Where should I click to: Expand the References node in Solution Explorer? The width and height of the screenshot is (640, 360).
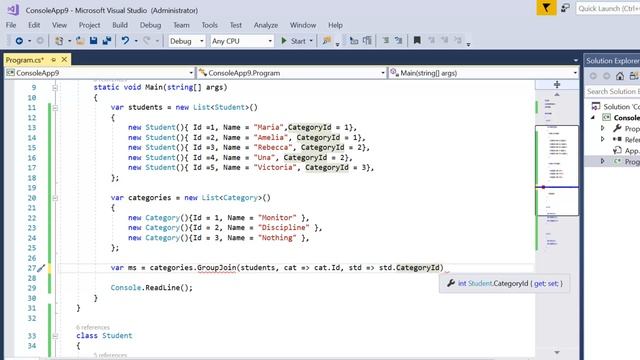pyautogui.click(x=602, y=140)
